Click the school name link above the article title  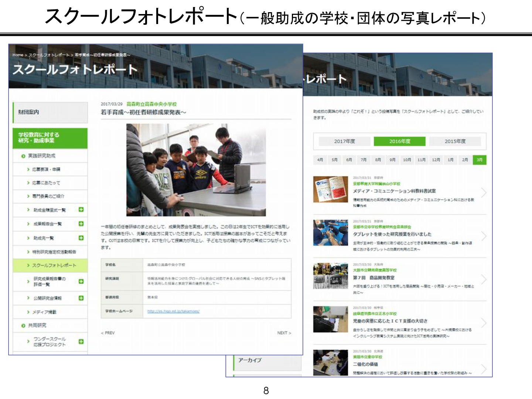pyautogui.click(x=151, y=104)
